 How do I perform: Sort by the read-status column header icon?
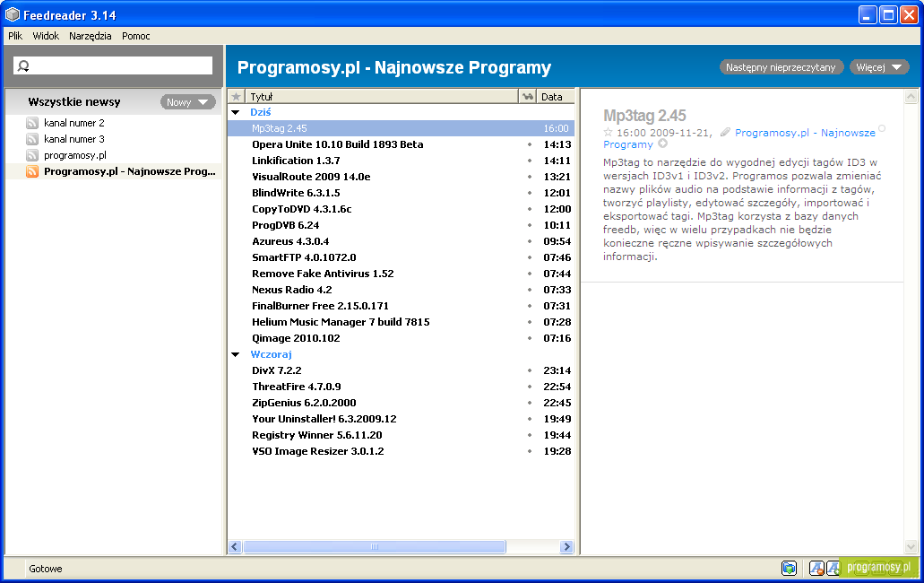(528, 97)
